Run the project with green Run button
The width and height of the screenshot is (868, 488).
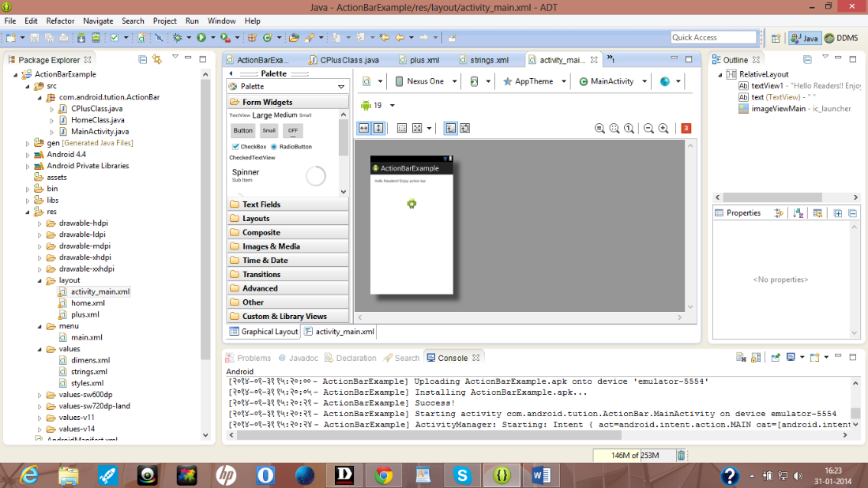(x=201, y=38)
